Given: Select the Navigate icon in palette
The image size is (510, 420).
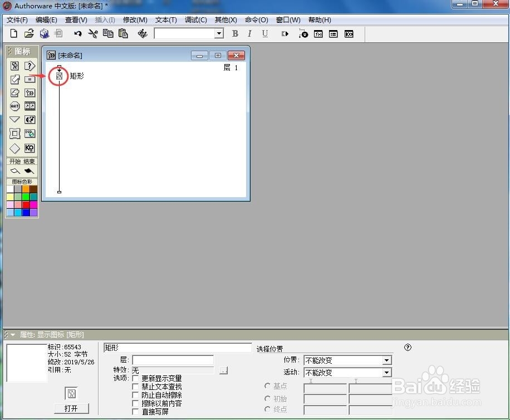Looking at the screenshot, I should click(14, 119).
